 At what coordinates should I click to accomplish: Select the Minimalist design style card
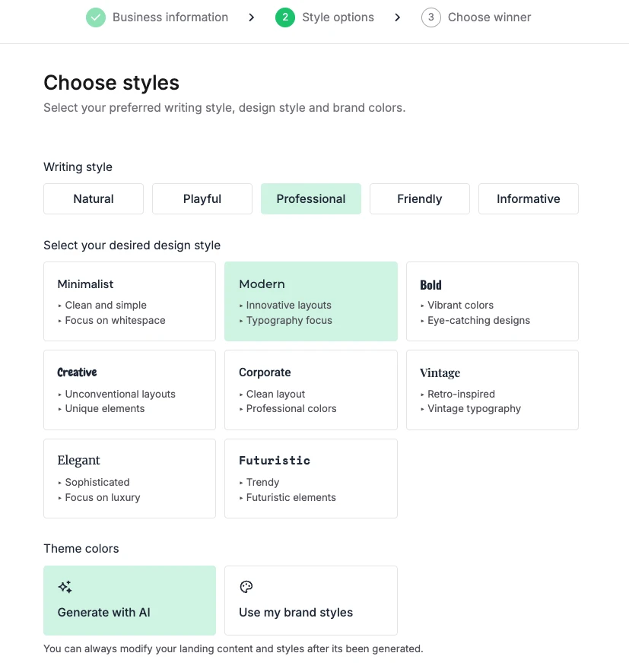tap(129, 301)
